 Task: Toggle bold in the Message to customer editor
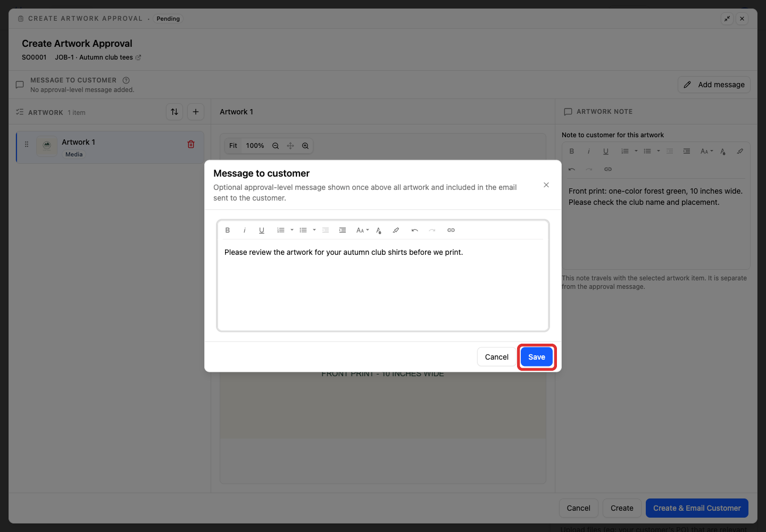pyautogui.click(x=228, y=230)
